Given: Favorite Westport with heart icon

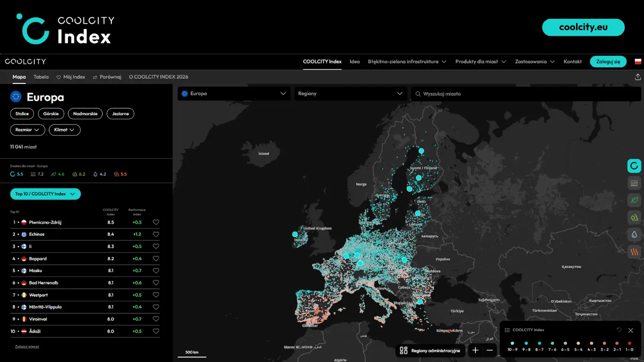Looking at the screenshot, I should 156,295.
